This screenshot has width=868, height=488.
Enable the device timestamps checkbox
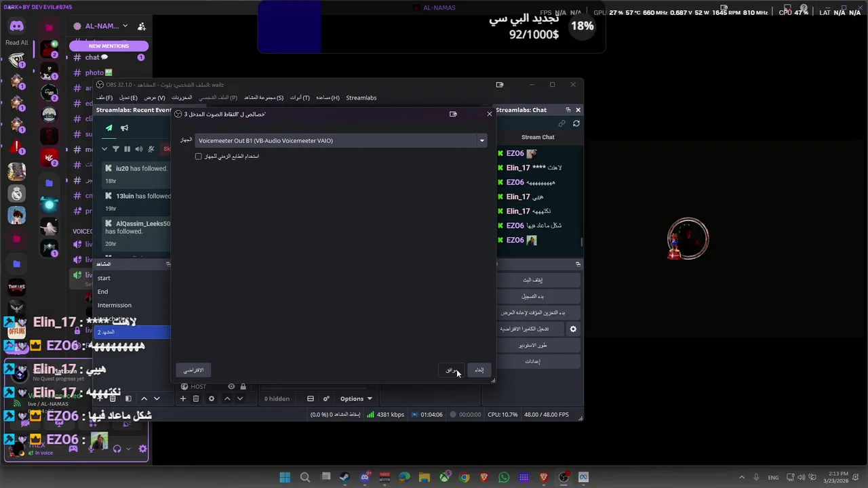(x=199, y=157)
